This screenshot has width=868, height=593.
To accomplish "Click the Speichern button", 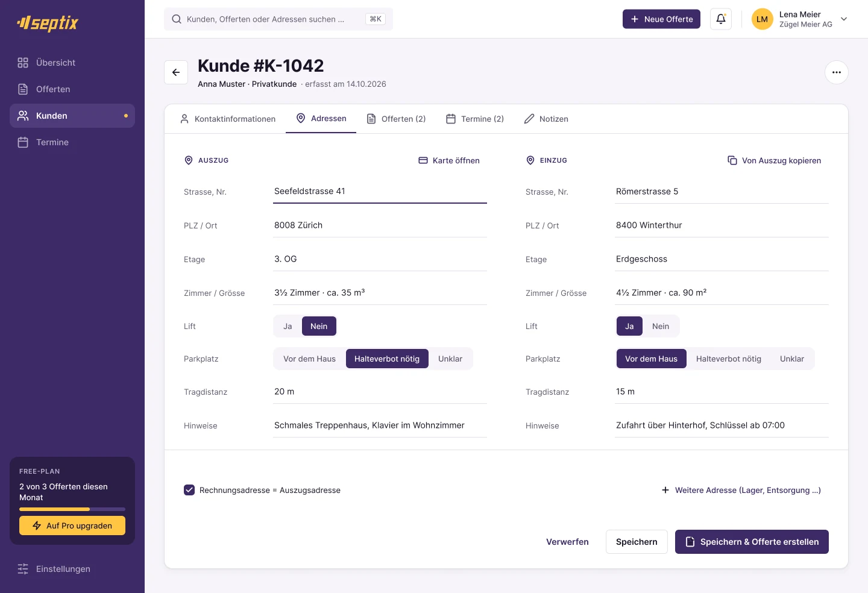I will point(637,542).
